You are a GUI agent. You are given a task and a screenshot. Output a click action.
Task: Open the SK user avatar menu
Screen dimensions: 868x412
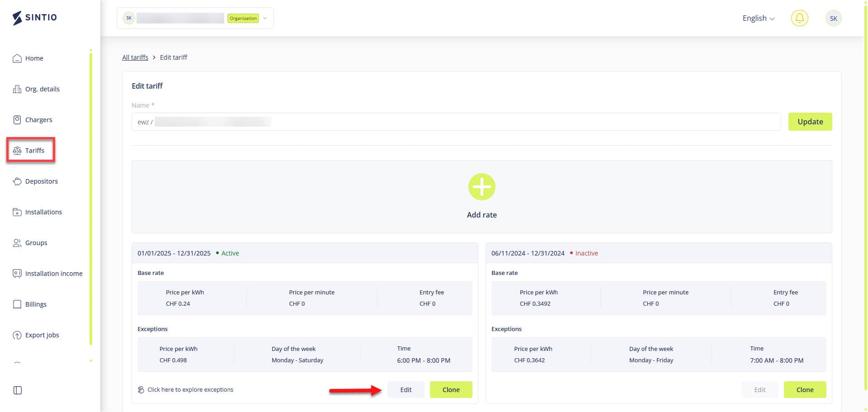(x=833, y=19)
